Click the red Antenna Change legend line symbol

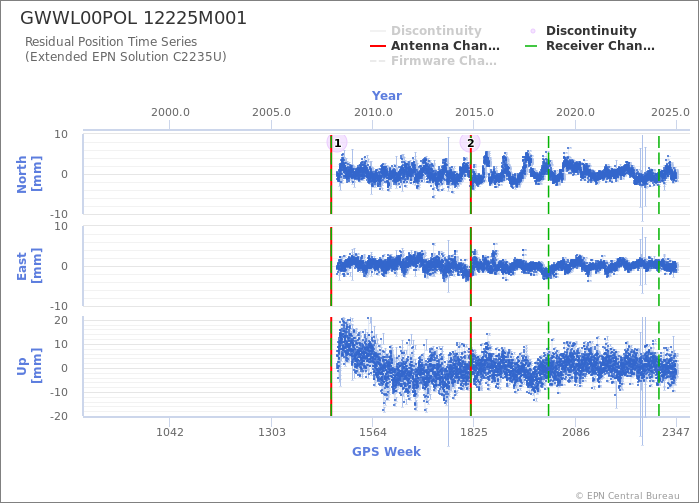tap(378, 46)
